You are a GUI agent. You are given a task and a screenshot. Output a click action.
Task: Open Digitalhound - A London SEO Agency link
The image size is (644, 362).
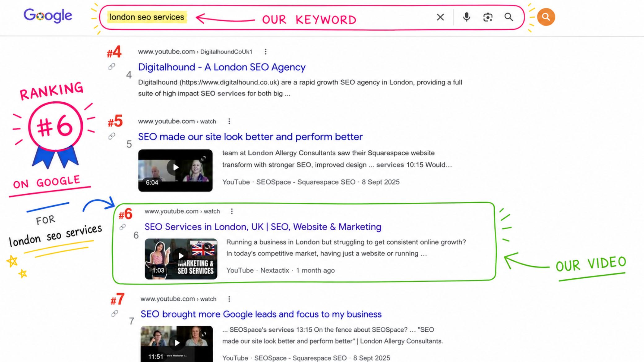pos(222,67)
